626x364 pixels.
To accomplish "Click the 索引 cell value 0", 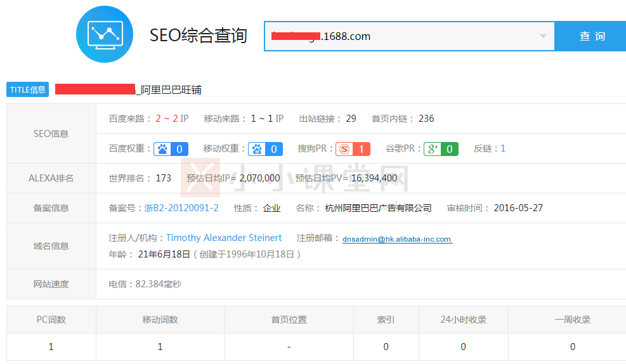I will coord(386,347).
